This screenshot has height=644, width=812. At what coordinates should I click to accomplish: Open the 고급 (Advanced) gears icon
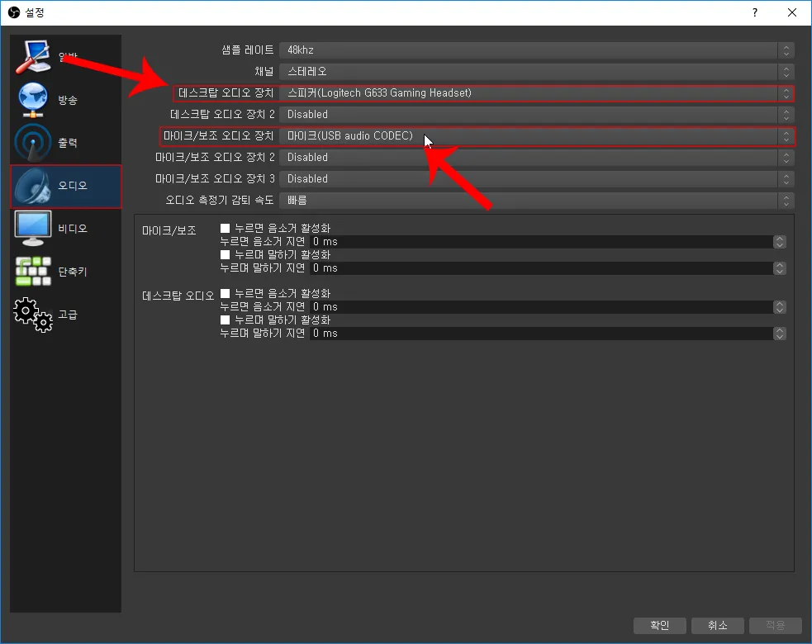[x=32, y=315]
